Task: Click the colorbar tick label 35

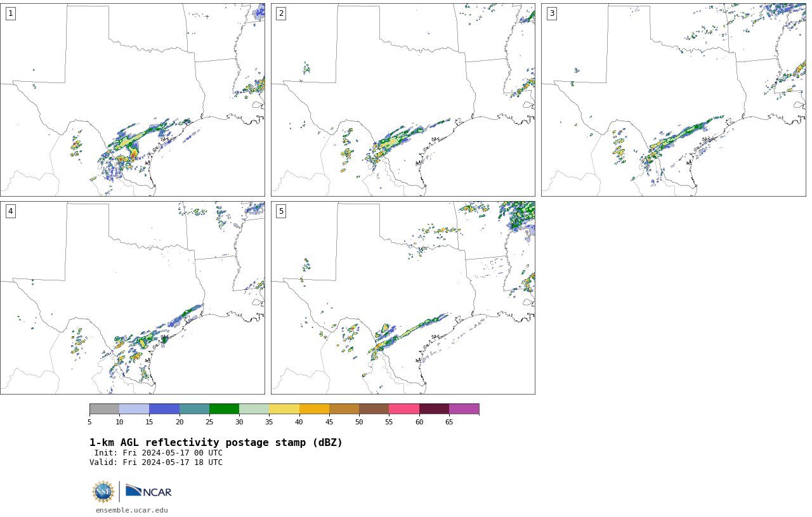Action: coord(269,422)
